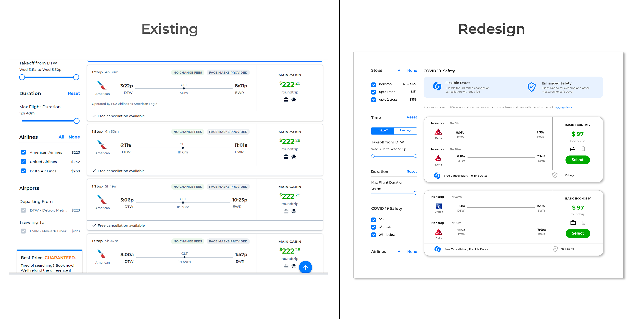Click the existing Max Flight Duration slider handle
Viewport: 644px width, 319px height.
(76, 121)
